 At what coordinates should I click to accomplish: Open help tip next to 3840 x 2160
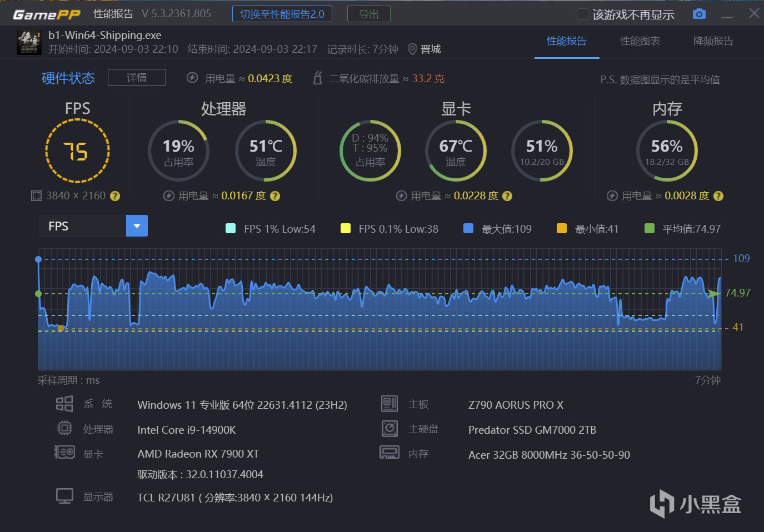(115, 196)
